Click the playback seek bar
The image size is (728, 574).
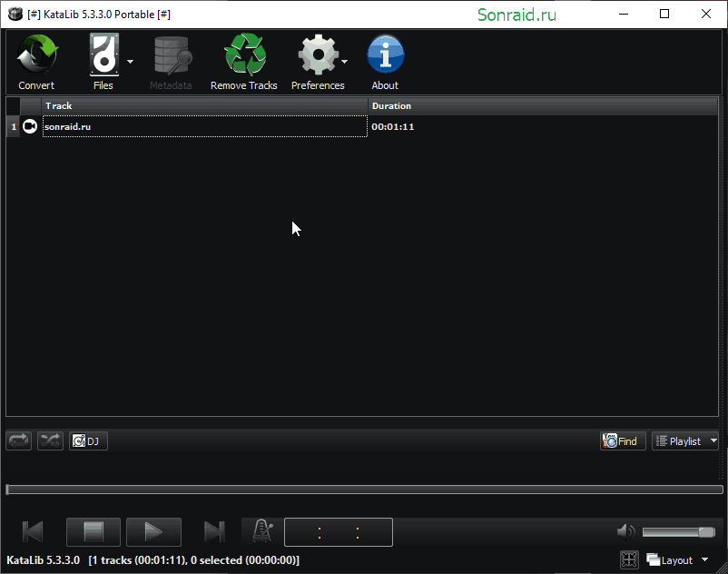(x=365, y=490)
